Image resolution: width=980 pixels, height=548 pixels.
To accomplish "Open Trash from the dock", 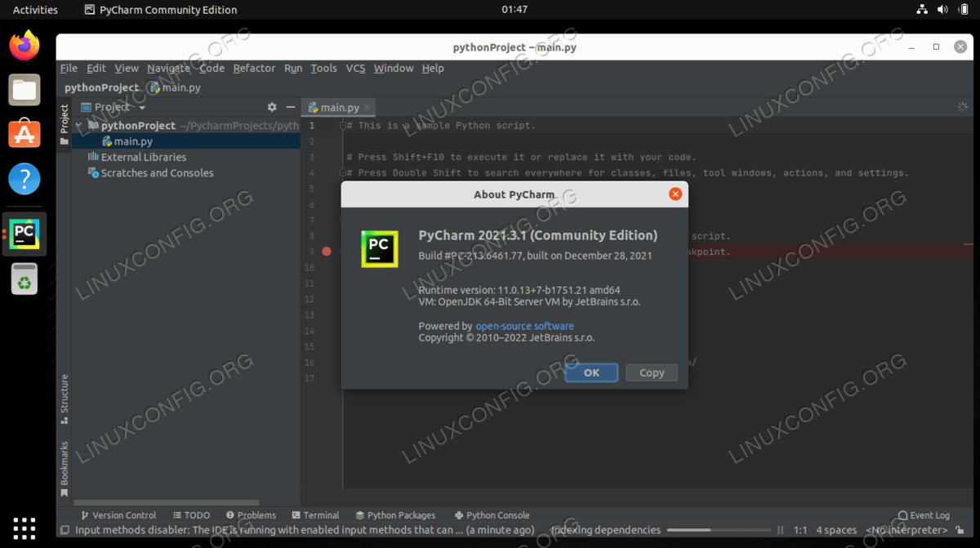I will click(x=24, y=278).
